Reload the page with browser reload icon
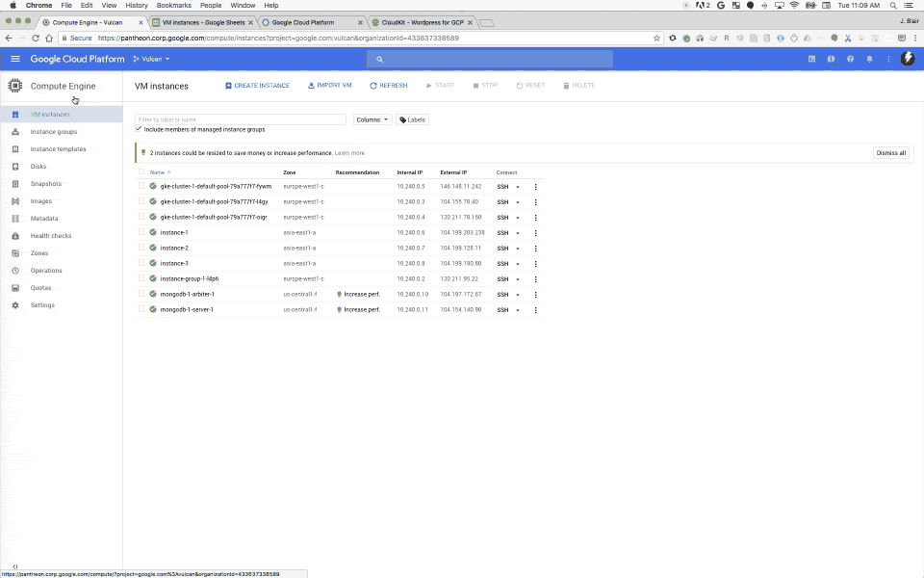Image resolution: width=924 pixels, height=578 pixels. [x=36, y=38]
